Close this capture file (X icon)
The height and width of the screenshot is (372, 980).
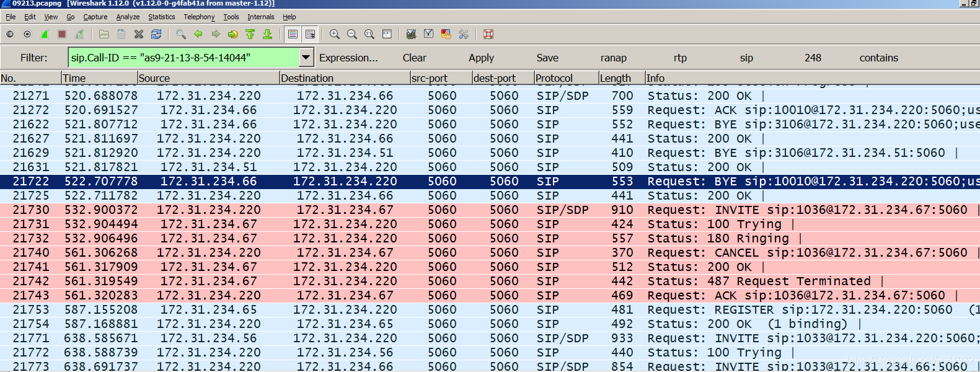pos(139,34)
